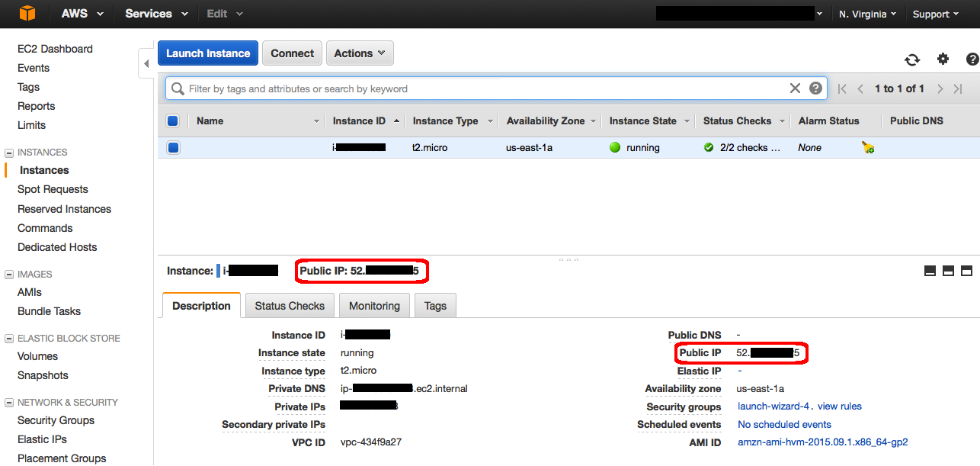
Task: Click the Launch Instance button
Action: 207,53
